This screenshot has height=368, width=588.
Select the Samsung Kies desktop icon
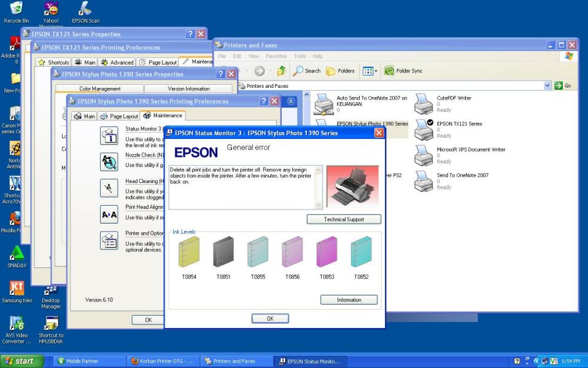[x=17, y=292]
